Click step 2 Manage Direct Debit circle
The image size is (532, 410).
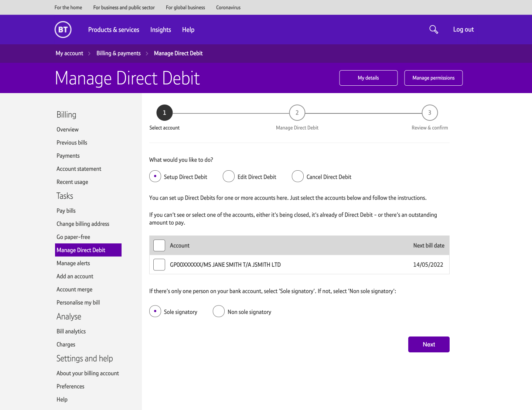click(297, 113)
